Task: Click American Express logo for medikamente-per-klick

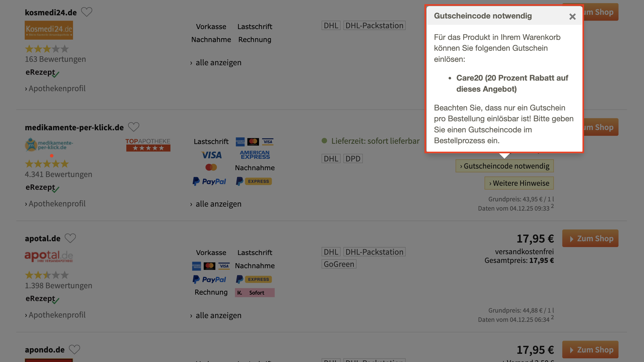Action: [255, 155]
